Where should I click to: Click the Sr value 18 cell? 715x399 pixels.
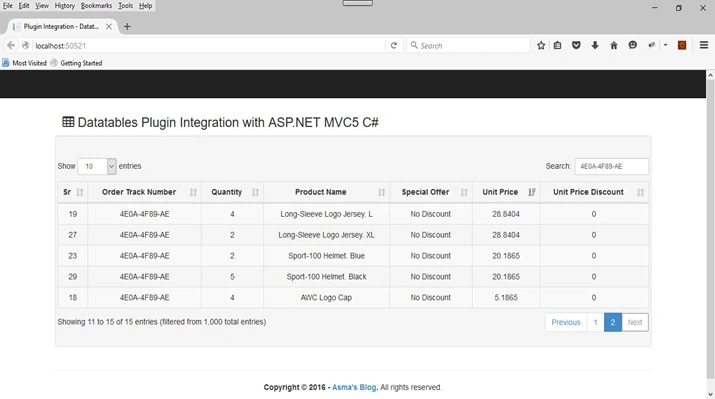click(x=73, y=297)
